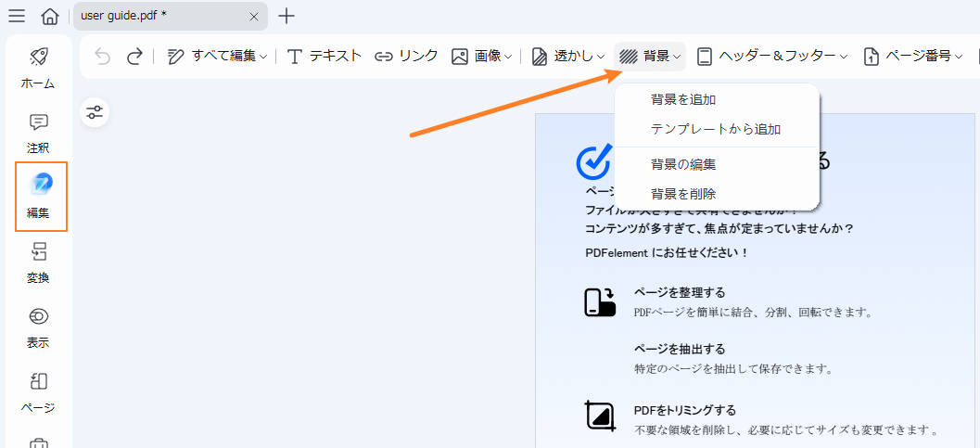Image resolution: width=980 pixels, height=448 pixels.
Task: Collapse the 背景 dropdown arrow
Action: coord(677,57)
